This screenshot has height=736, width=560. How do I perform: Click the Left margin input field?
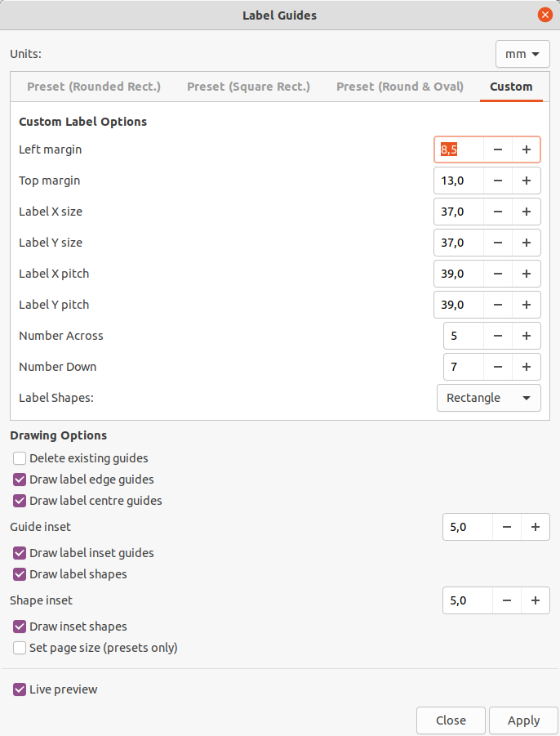(x=459, y=149)
